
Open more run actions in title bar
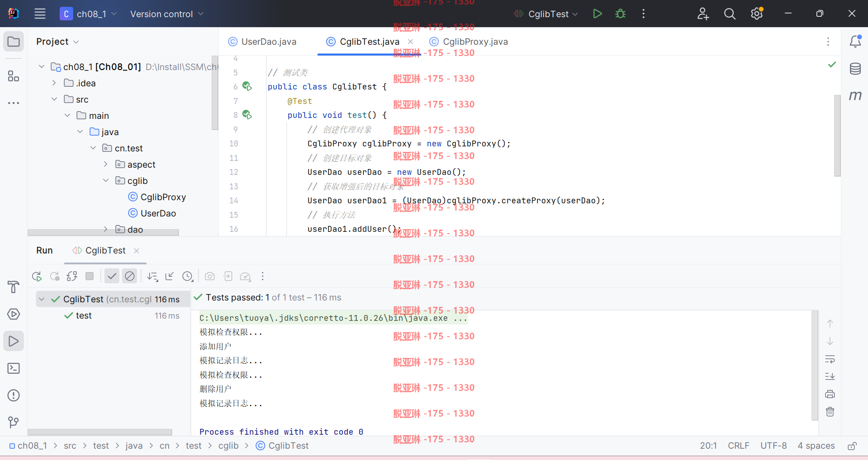[643, 14]
